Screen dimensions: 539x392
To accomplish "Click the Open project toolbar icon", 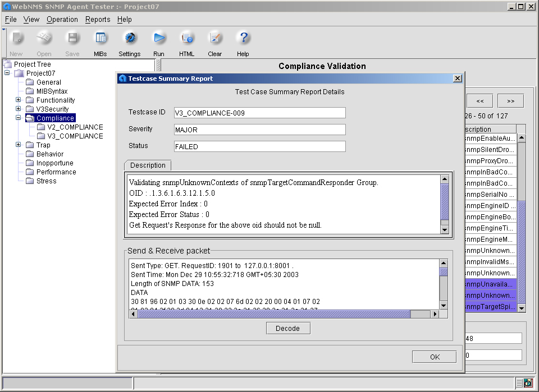I will coord(44,38).
